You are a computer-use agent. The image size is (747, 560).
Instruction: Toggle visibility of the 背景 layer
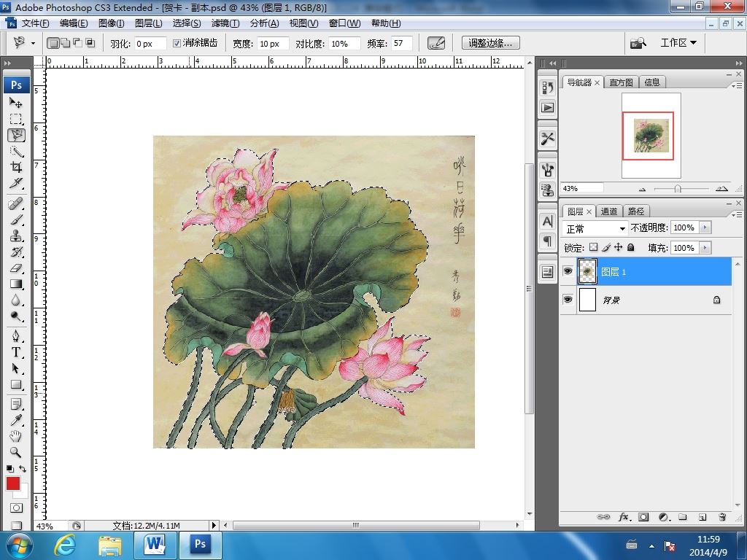point(568,300)
